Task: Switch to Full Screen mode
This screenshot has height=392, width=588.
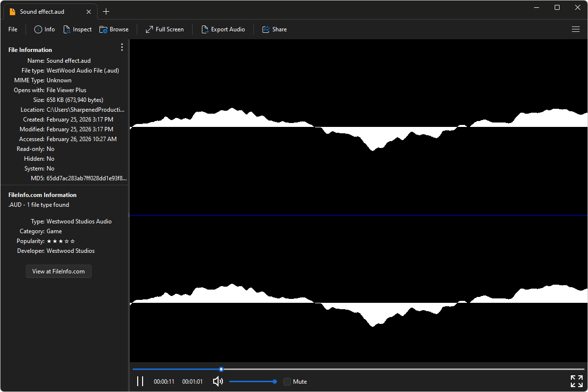Action: (164, 29)
